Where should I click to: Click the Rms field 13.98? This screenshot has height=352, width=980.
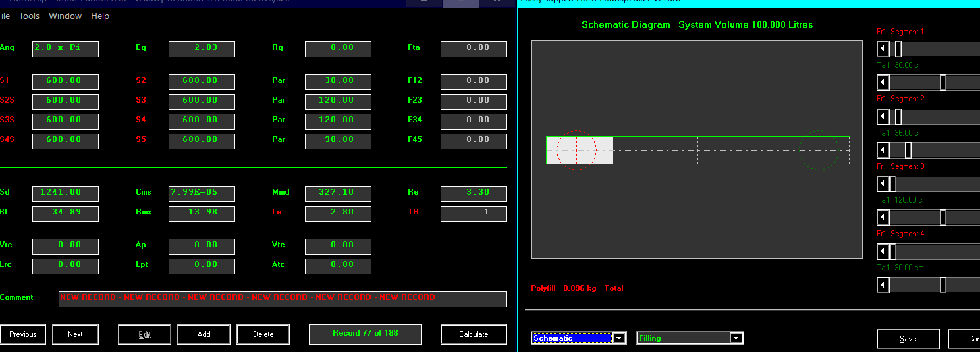tap(202, 213)
